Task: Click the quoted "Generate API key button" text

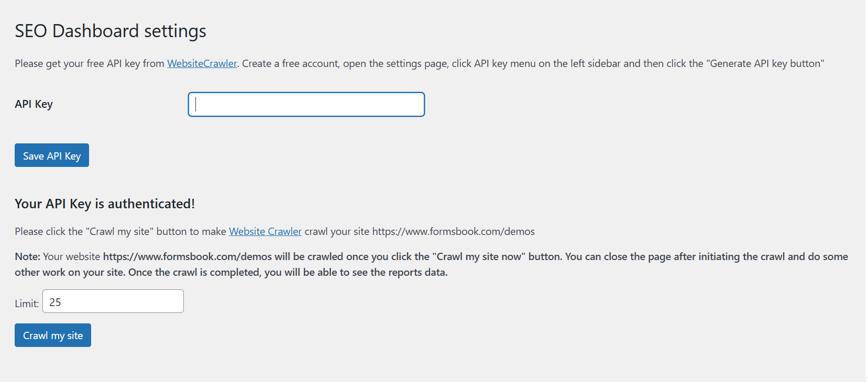Action: (x=765, y=63)
